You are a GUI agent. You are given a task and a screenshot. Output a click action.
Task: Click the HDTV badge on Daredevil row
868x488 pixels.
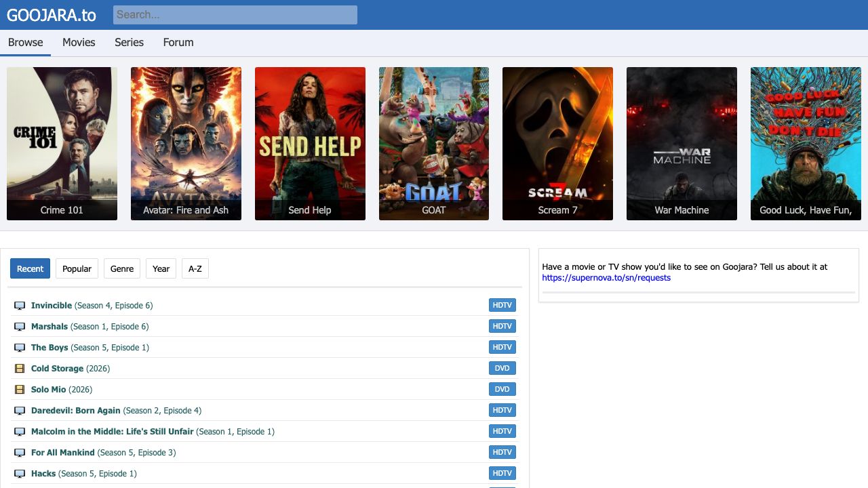pos(502,410)
